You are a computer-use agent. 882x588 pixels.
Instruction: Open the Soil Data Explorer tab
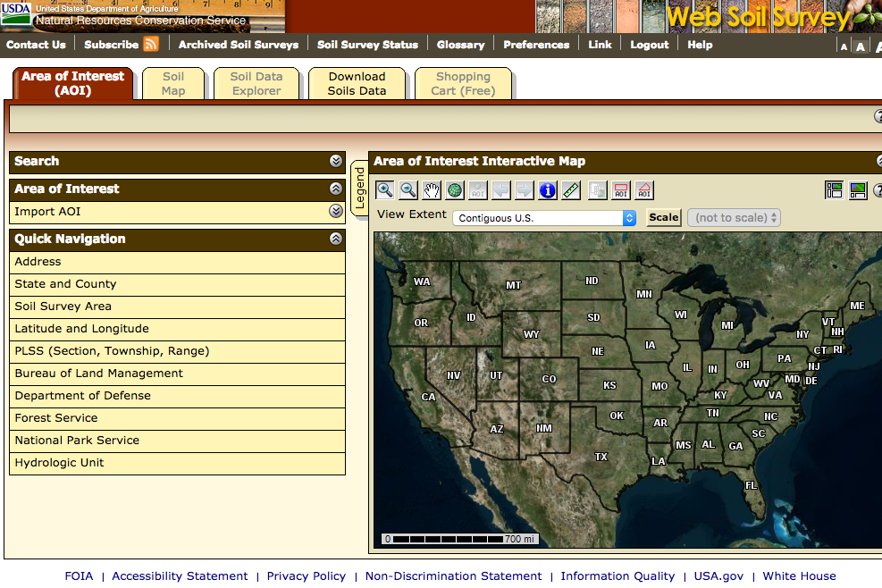[256, 83]
